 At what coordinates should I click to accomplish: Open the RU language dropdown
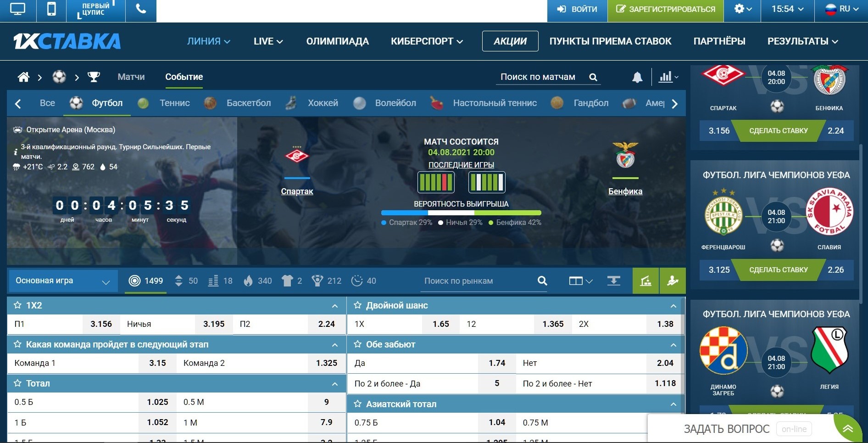tap(841, 9)
